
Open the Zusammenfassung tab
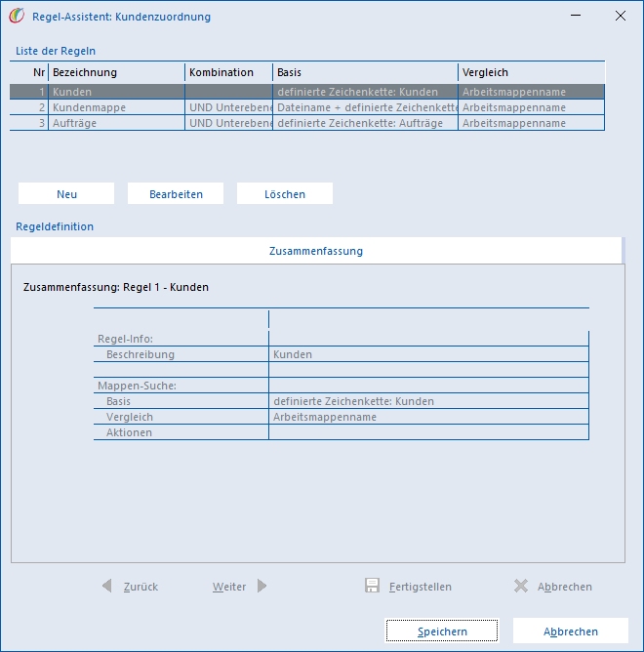[316, 251]
